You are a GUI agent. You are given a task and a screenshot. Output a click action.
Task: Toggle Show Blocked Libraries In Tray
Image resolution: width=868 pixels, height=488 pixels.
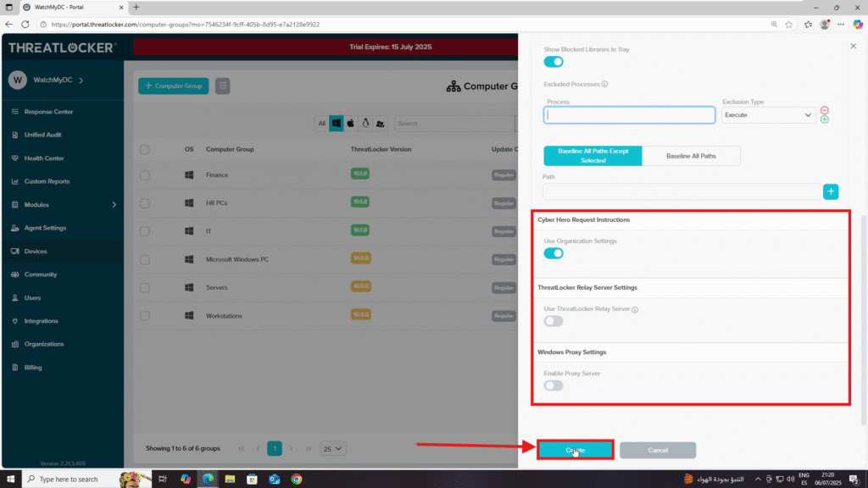pyautogui.click(x=553, y=62)
